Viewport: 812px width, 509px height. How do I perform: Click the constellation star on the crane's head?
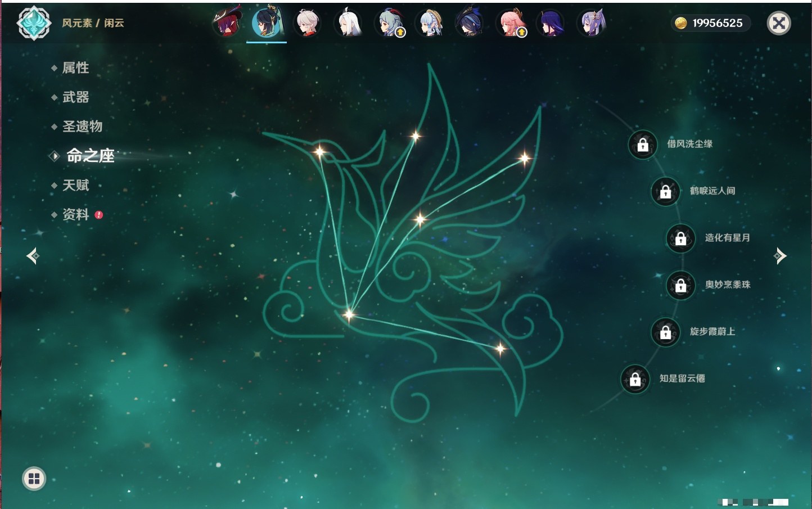[x=319, y=151]
